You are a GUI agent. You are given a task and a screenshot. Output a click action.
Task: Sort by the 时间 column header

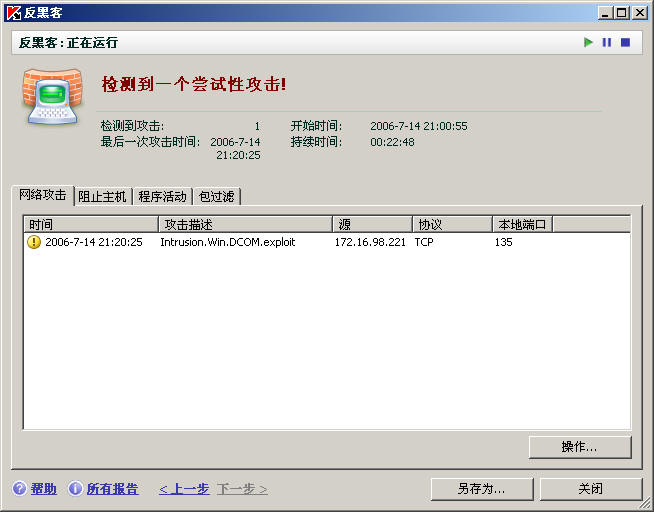tap(91, 224)
